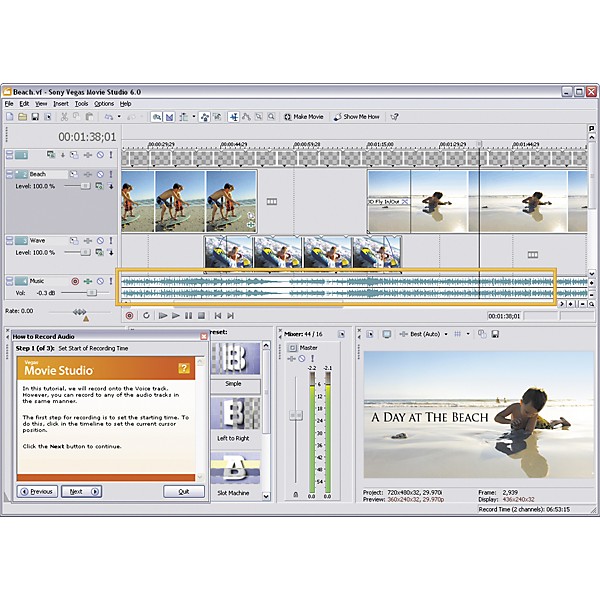The width and height of the screenshot is (600, 600).
Task: Copy preview snapshot to clipboard
Action: click(482, 334)
